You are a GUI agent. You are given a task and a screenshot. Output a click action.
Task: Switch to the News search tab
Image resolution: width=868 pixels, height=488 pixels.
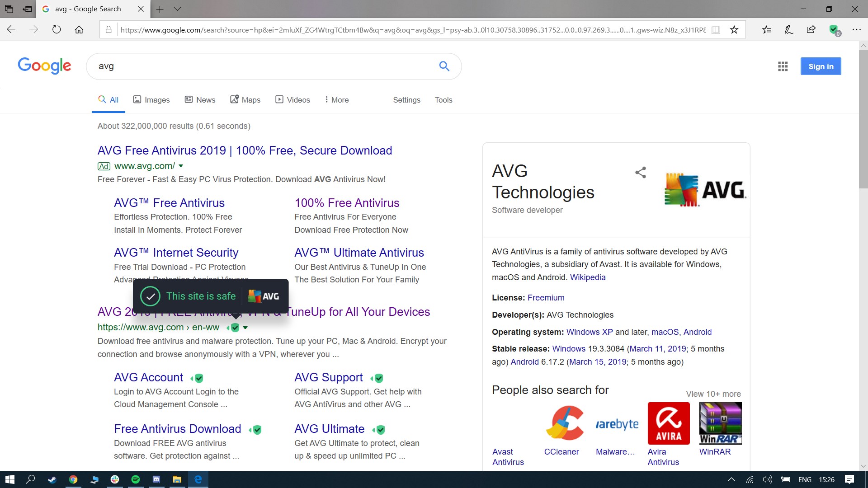click(200, 100)
